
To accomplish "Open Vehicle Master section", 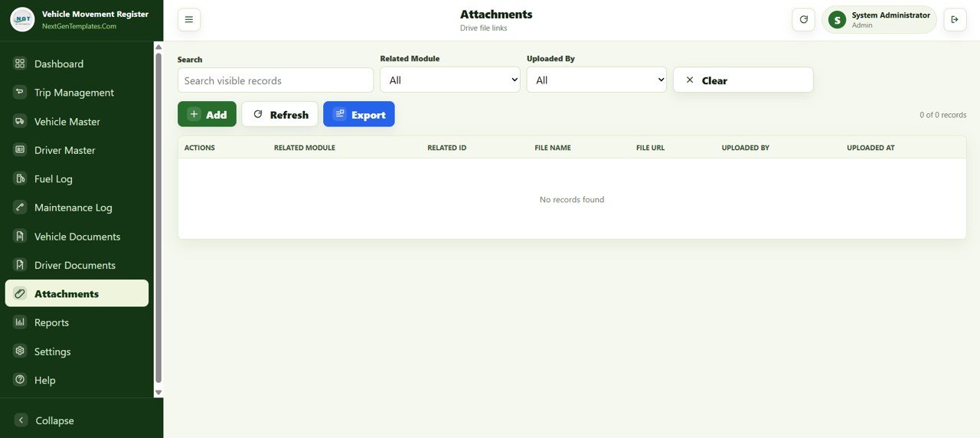I will [77, 121].
